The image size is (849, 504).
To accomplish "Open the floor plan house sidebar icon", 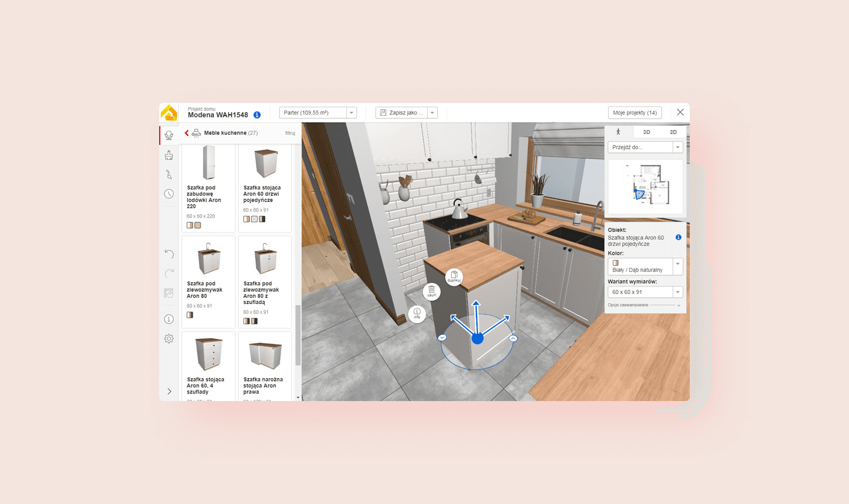I will coord(169,293).
